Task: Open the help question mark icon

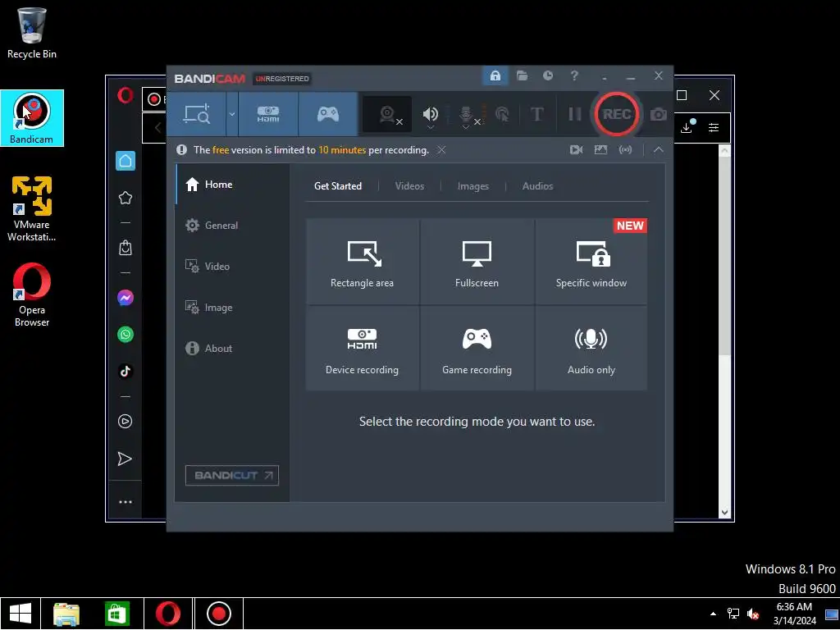Action: click(x=574, y=75)
